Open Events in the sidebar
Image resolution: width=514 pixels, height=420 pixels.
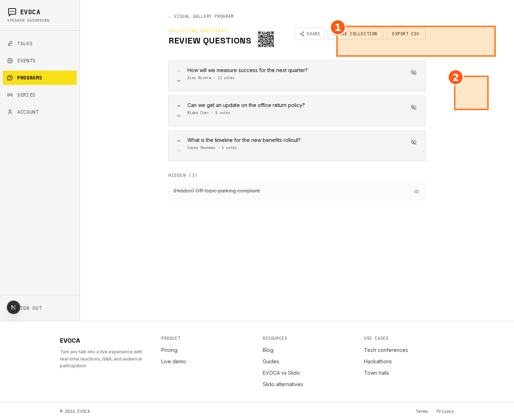(40, 61)
